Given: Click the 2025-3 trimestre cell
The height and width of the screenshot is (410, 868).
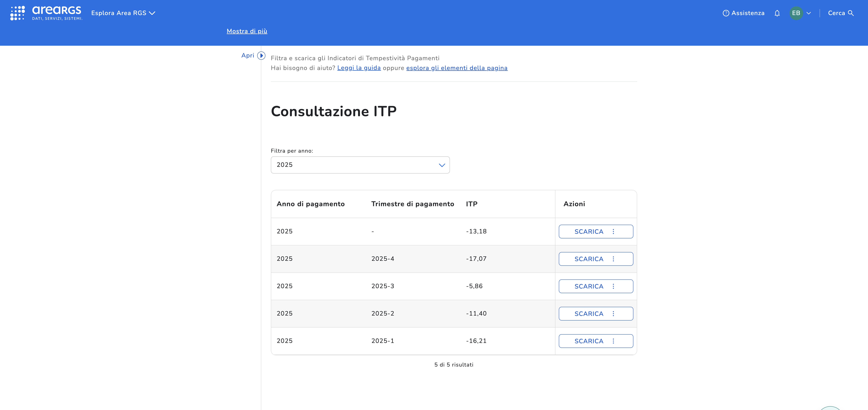Looking at the screenshot, I should 383,286.
